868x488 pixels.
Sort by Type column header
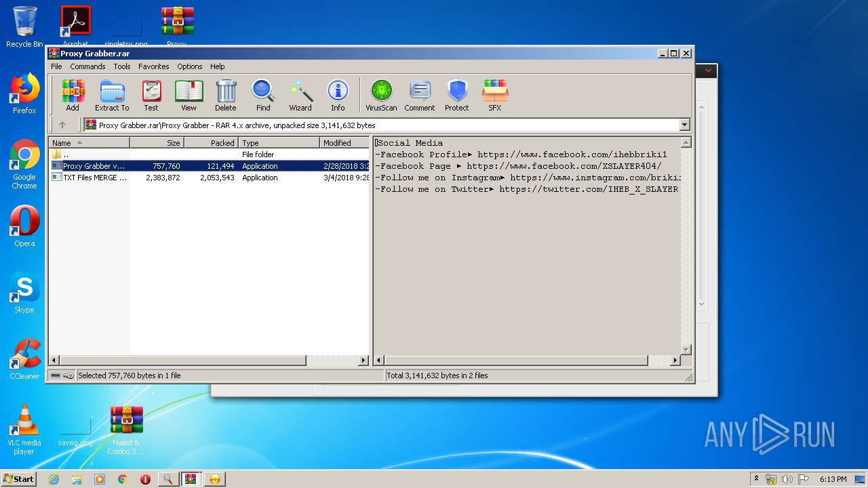pos(279,143)
